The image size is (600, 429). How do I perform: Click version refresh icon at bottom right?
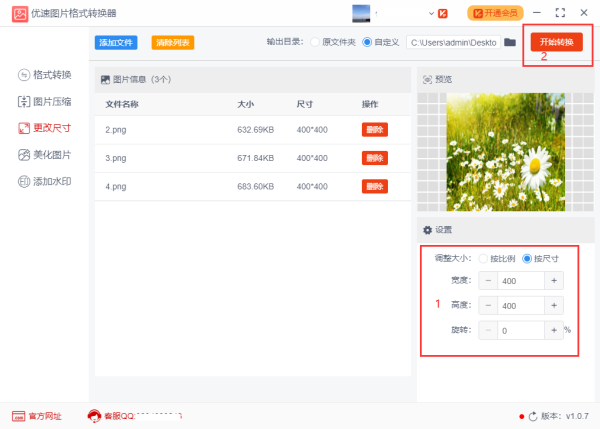pyautogui.click(x=533, y=416)
